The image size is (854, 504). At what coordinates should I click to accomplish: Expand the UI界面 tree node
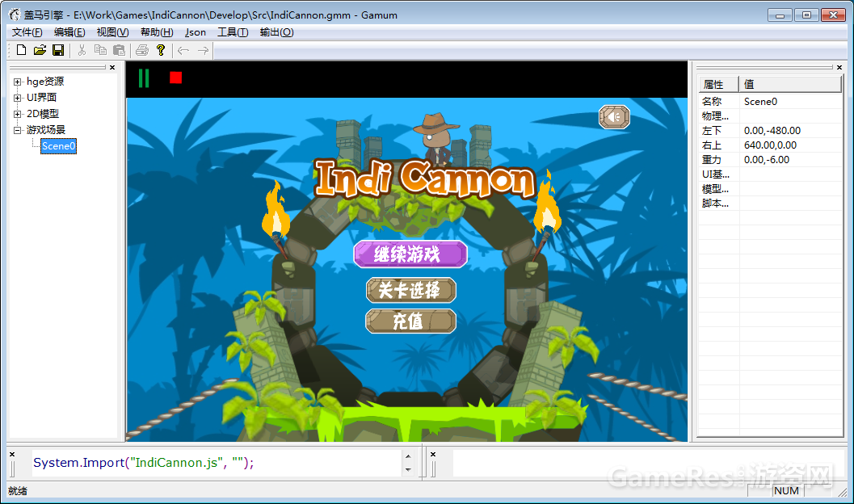18,98
